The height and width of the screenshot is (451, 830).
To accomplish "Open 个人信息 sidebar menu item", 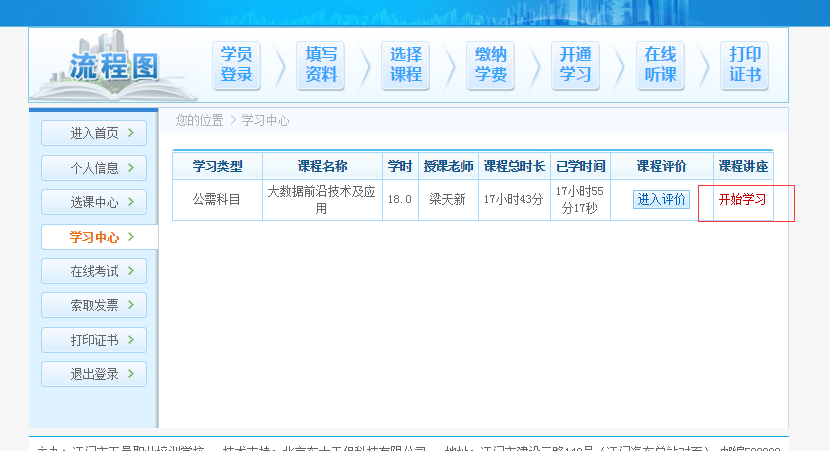I will point(94,168).
